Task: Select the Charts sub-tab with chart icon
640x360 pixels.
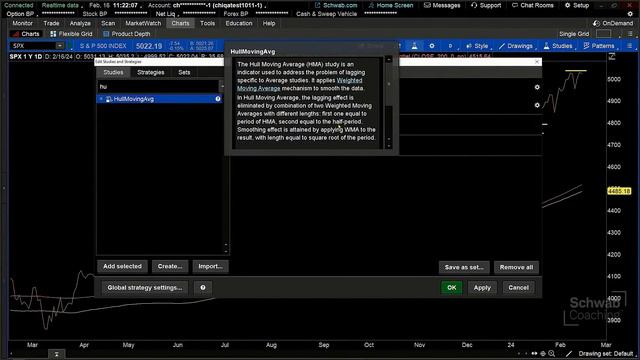Action: click(x=26, y=34)
